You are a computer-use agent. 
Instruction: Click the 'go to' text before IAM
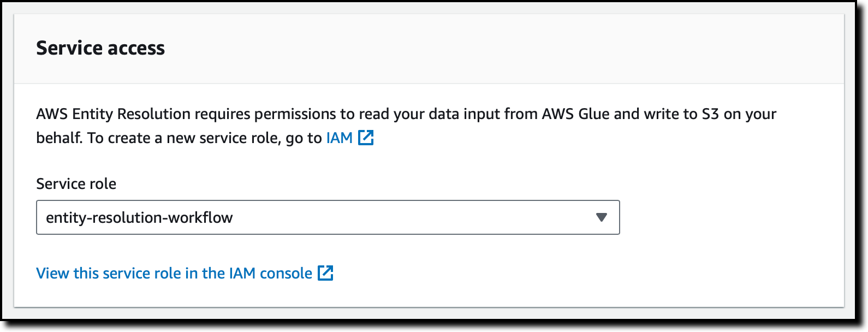[304, 138]
